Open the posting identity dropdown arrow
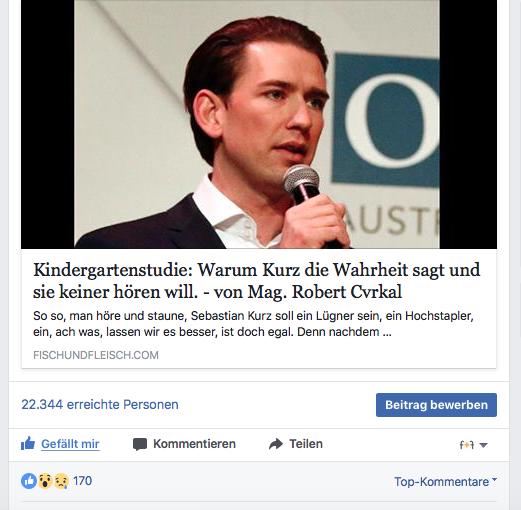 coord(483,445)
